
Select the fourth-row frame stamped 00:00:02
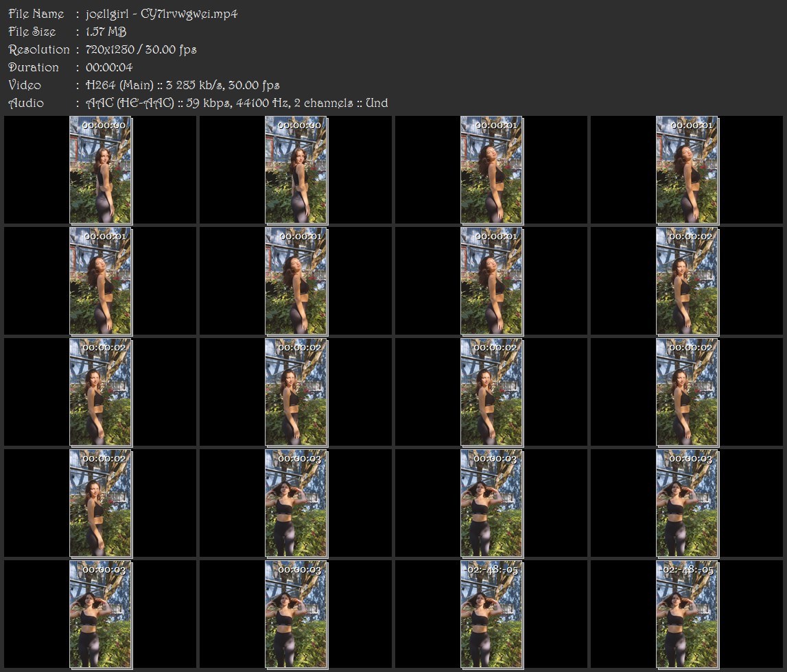(100, 503)
